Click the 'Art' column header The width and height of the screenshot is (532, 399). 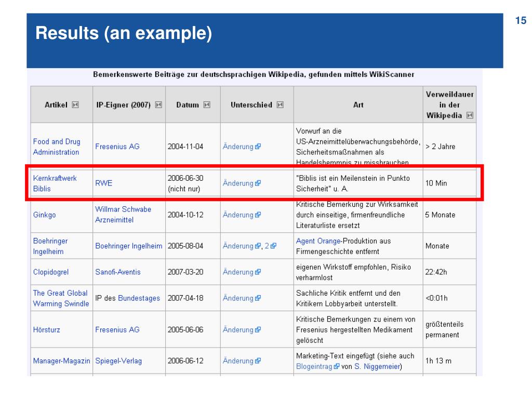click(x=358, y=105)
